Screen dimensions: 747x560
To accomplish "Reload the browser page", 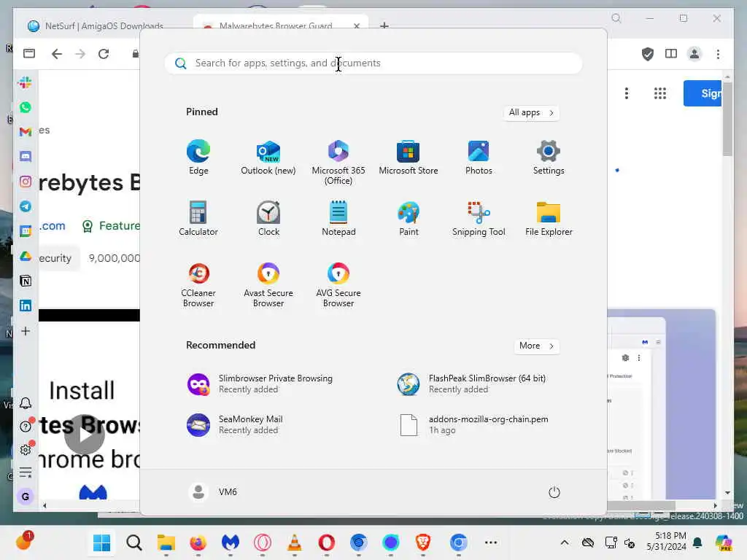I will pos(104,54).
